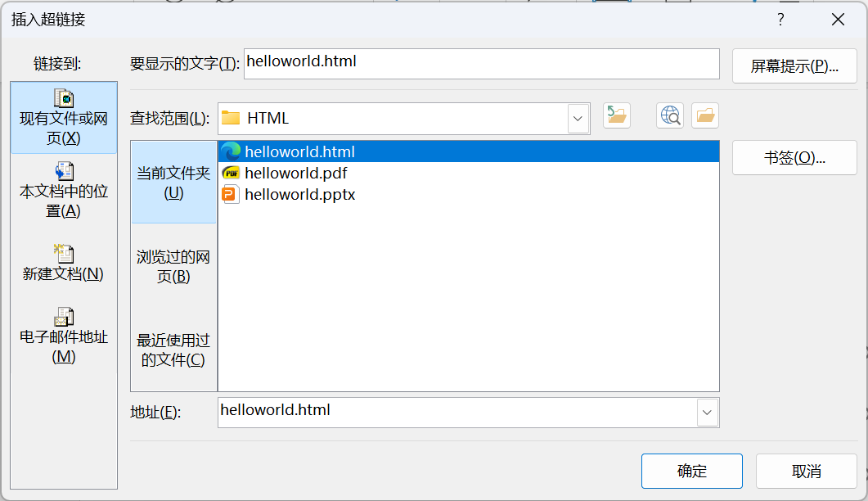Click the Browse the Web icon
868x501 pixels.
tap(670, 115)
